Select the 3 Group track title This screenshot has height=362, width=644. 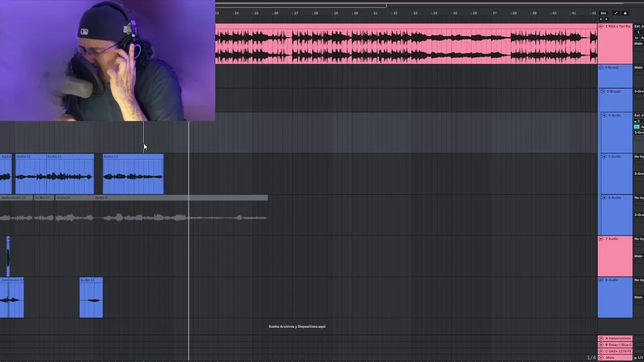coord(614,92)
